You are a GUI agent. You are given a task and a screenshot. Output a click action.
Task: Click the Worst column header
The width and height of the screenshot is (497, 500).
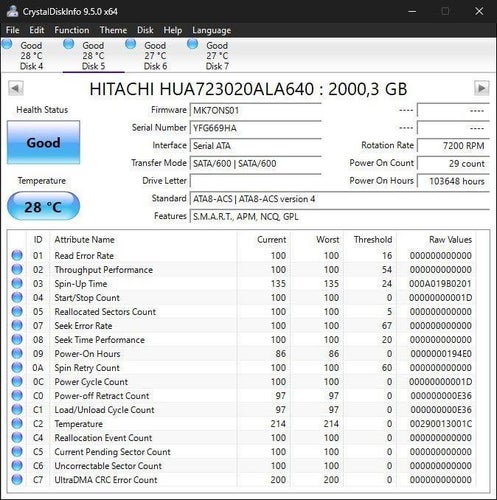327,239
